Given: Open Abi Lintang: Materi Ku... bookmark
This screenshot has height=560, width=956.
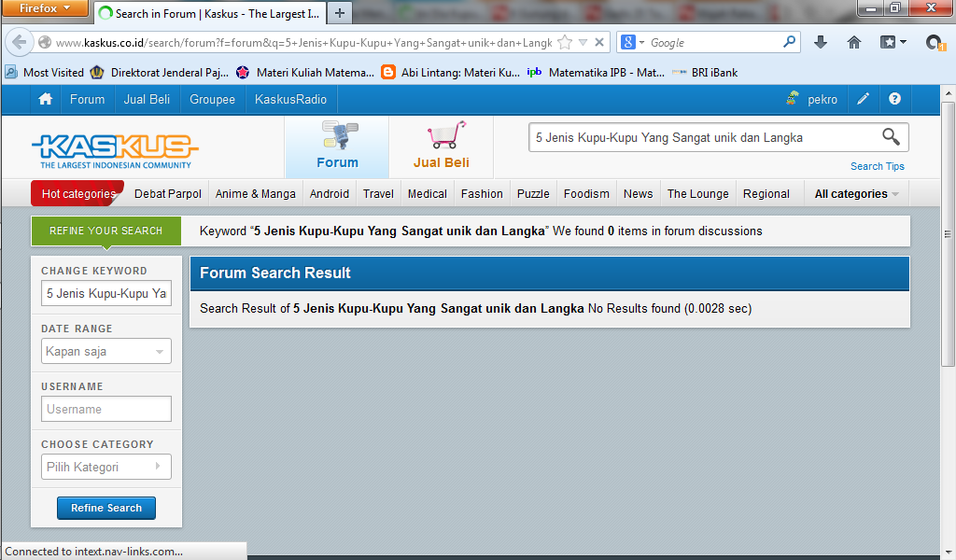Looking at the screenshot, I should tap(451, 73).
